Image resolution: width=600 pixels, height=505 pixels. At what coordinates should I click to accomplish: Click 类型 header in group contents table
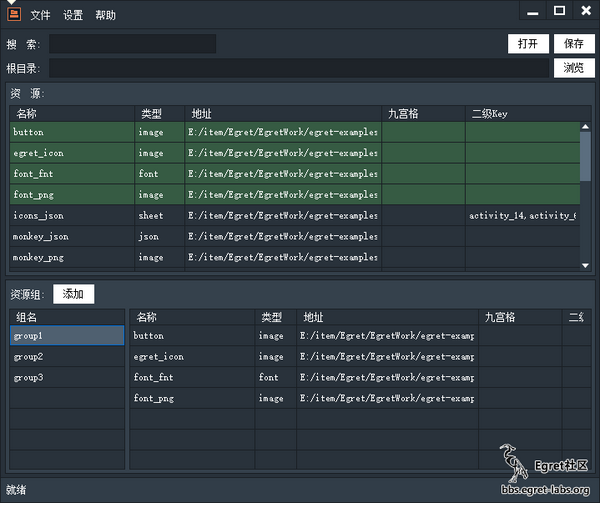tap(276, 317)
